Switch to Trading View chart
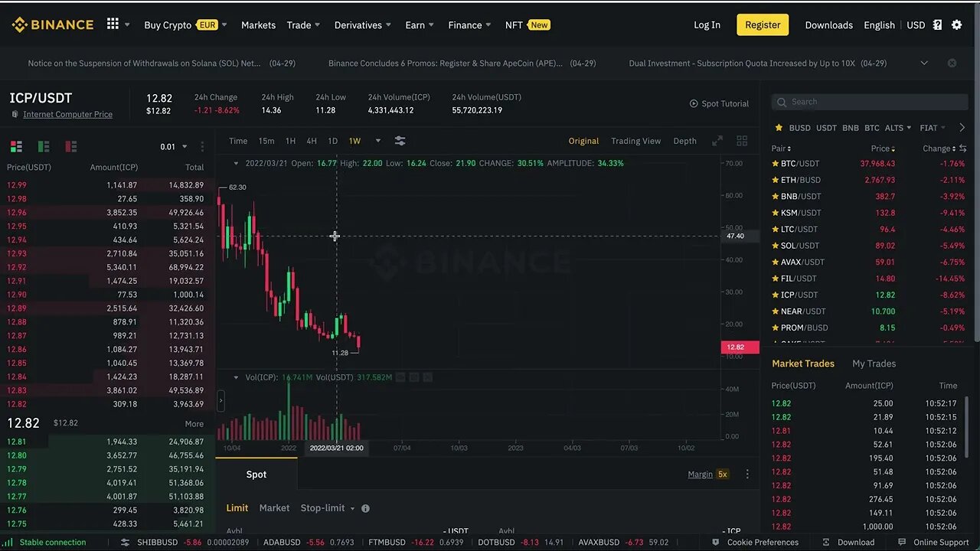980x551 pixels. [x=635, y=141]
